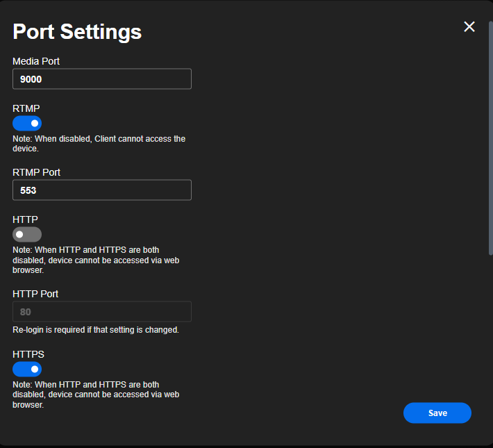Screen dimensions: 493x448
Task: Disable the RTMP toggle switch
Action: (x=27, y=123)
